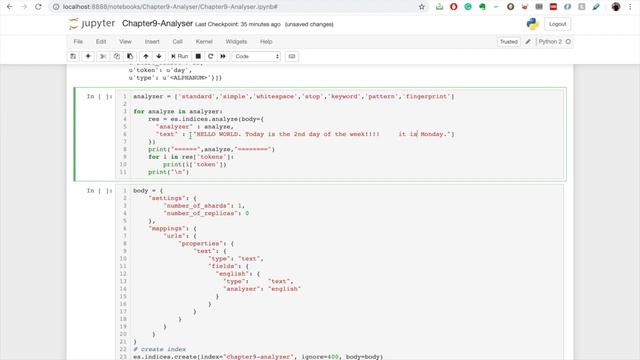Insert a new cell below using plus icon
The image size is (640, 360).
(88, 56)
